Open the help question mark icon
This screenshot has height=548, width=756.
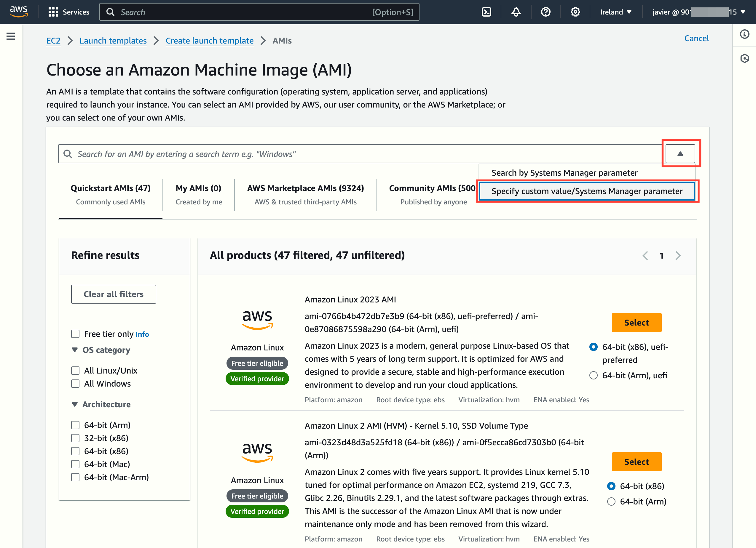(x=545, y=12)
